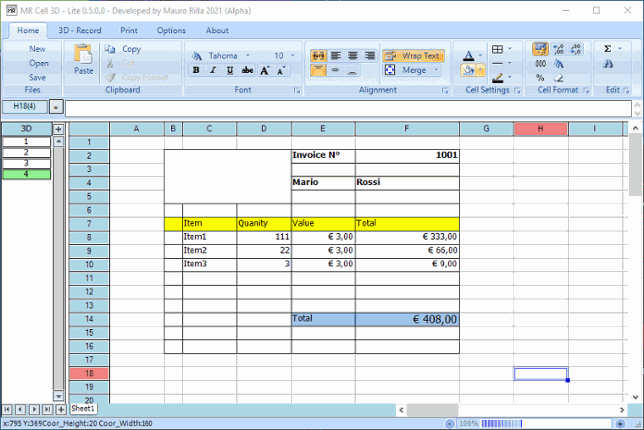Image resolution: width=644 pixels, height=430 pixels.
Task: Align text left in the cell
Action: click(336, 55)
